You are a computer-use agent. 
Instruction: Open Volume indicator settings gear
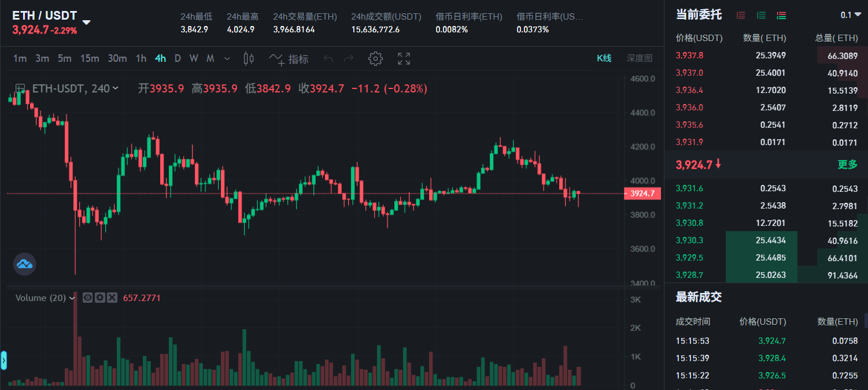[100, 298]
